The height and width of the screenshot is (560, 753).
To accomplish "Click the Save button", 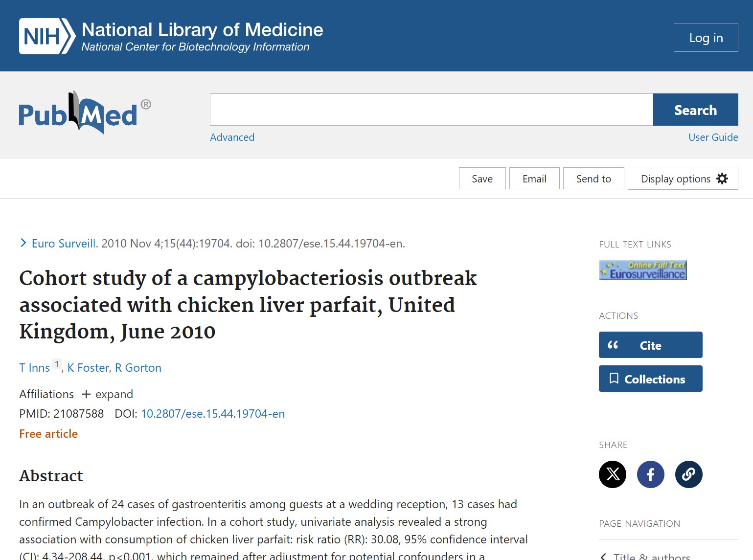I will 482,178.
